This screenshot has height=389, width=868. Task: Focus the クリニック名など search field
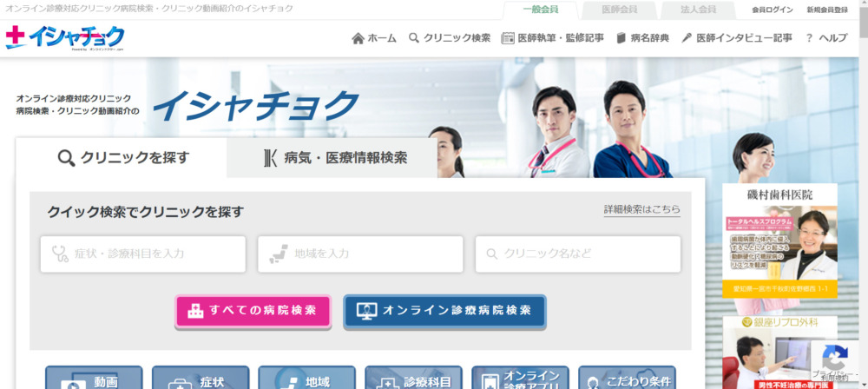(x=578, y=254)
